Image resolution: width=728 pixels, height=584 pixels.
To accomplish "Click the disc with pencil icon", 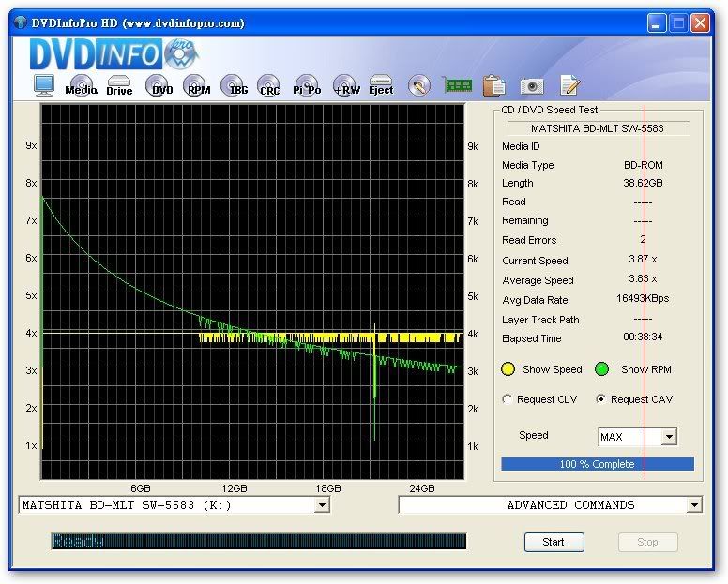I will pyautogui.click(x=419, y=86).
